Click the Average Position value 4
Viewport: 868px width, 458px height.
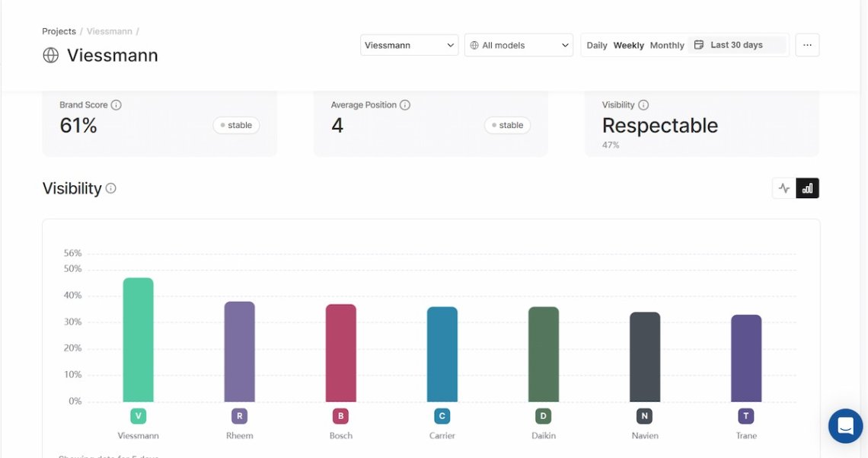coord(337,126)
